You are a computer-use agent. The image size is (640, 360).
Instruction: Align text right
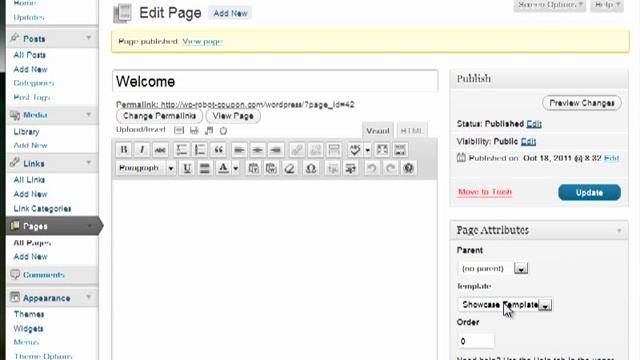(x=276, y=149)
